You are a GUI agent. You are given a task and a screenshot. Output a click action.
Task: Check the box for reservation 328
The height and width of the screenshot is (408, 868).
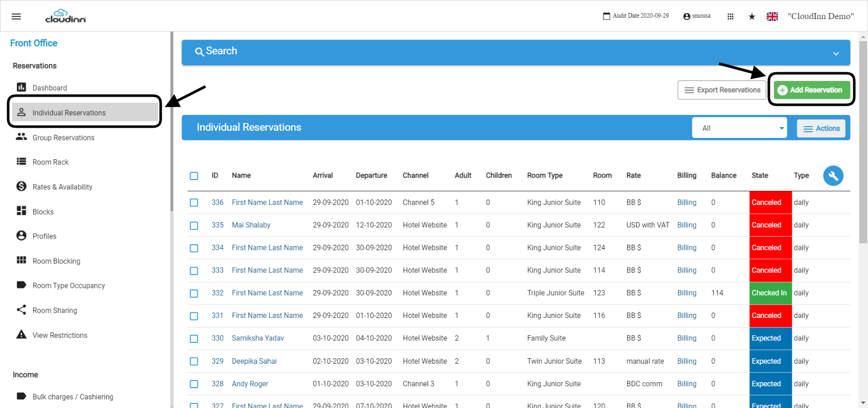pos(194,384)
